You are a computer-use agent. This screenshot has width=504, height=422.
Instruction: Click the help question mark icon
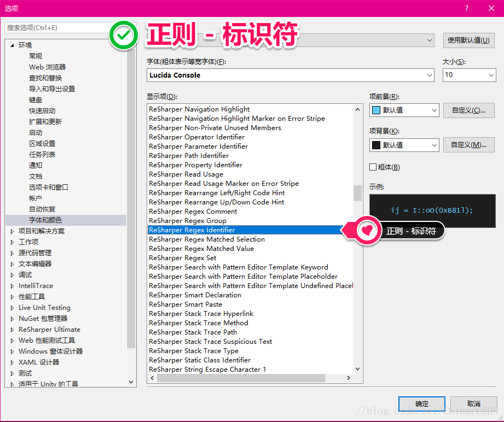[x=467, y=8]
